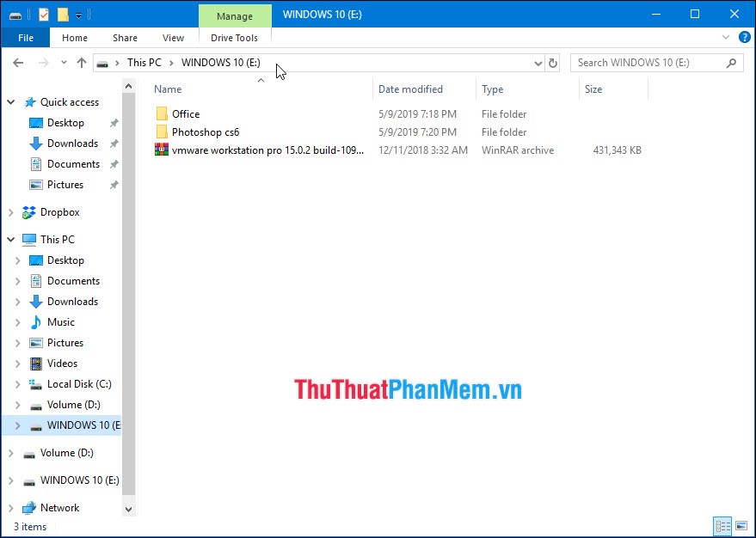Image resolution: width=756 pixels, height=538 pixels.
Task: Click the back navigation arrow
Action: pos(18,63)
